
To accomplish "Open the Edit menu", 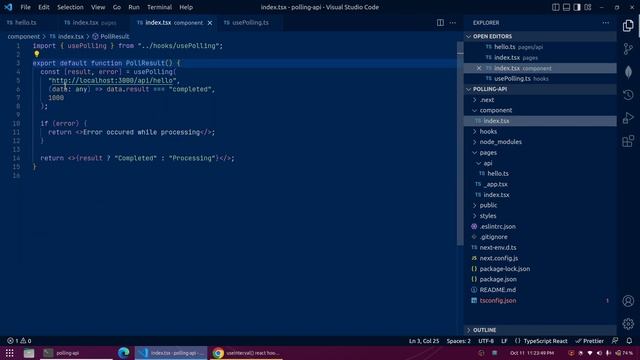I will (x=44, y=7).
